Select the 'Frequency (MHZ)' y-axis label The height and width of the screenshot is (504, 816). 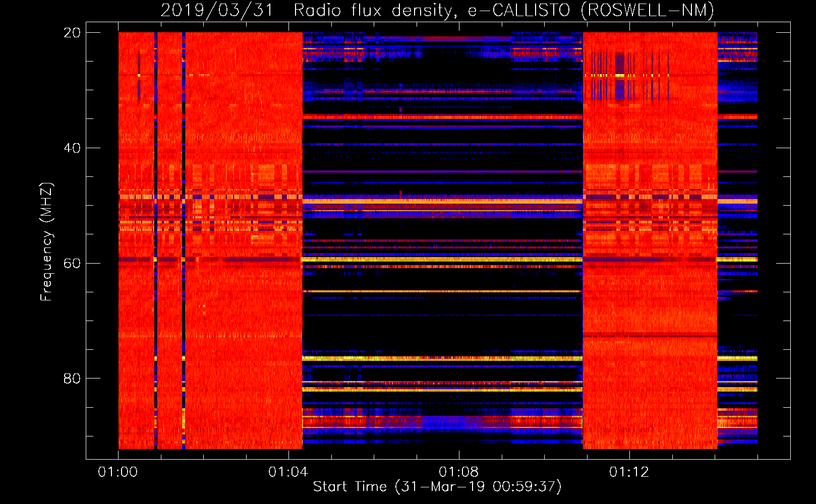46,241
